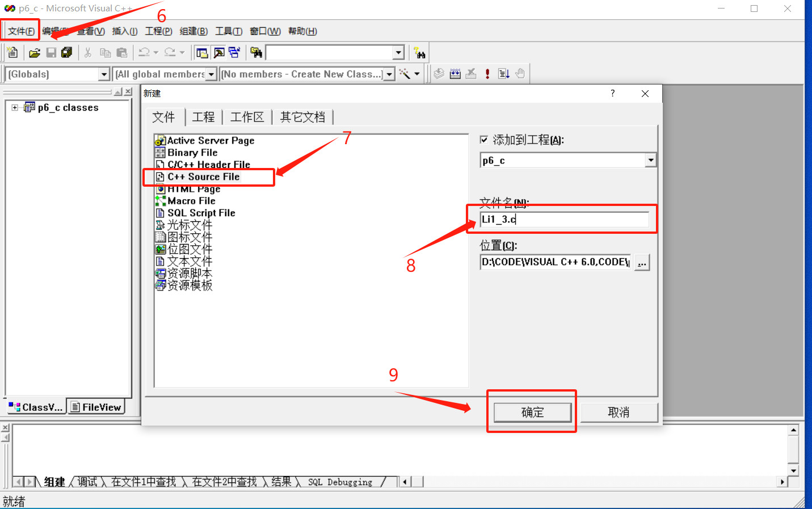Switch to FileView tab
This screenshot has height=509, width=812.
point(96,407)
